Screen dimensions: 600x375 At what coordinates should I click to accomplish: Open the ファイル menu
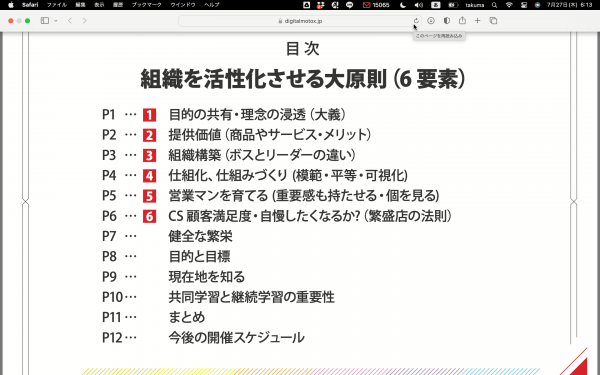click(57, 5)
